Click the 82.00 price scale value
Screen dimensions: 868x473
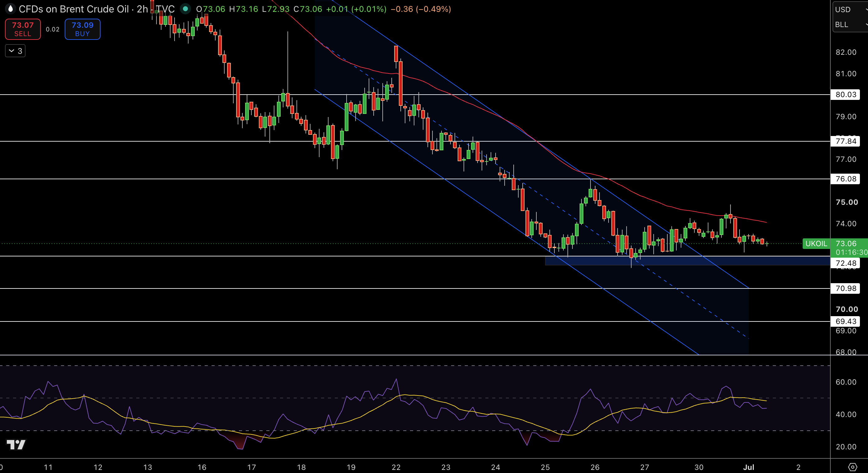pos(846,52)
